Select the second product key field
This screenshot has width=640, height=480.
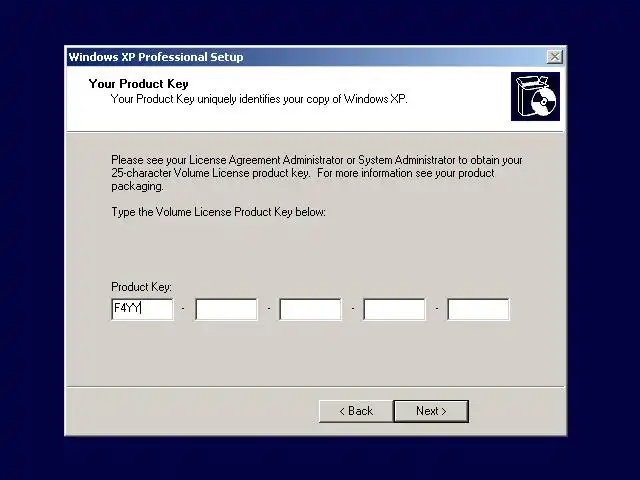pos(227,309)
